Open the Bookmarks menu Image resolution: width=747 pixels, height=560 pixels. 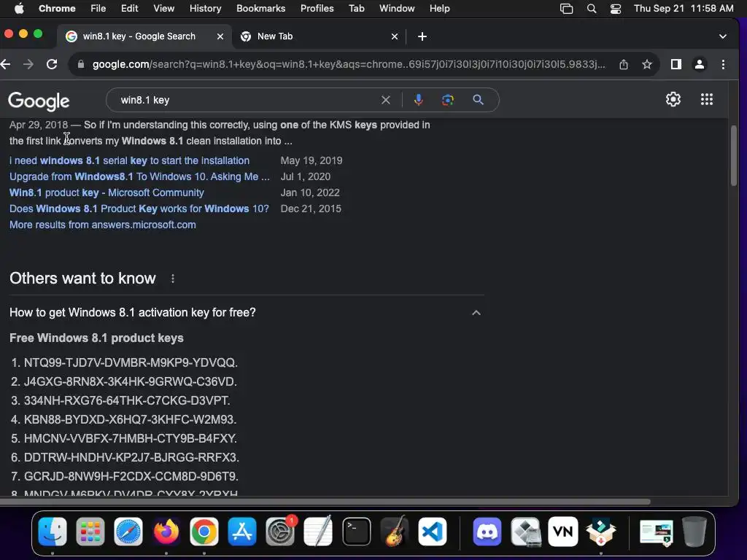(x=260, y=8)
